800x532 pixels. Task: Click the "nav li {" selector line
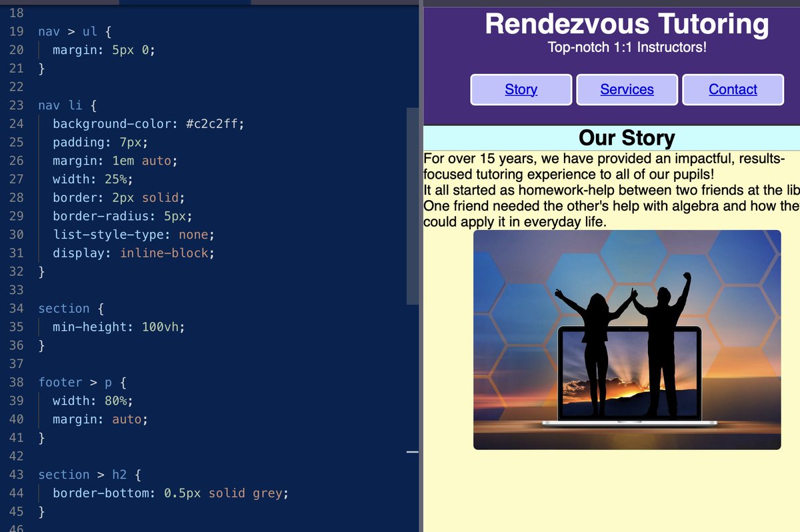point(68,105)
